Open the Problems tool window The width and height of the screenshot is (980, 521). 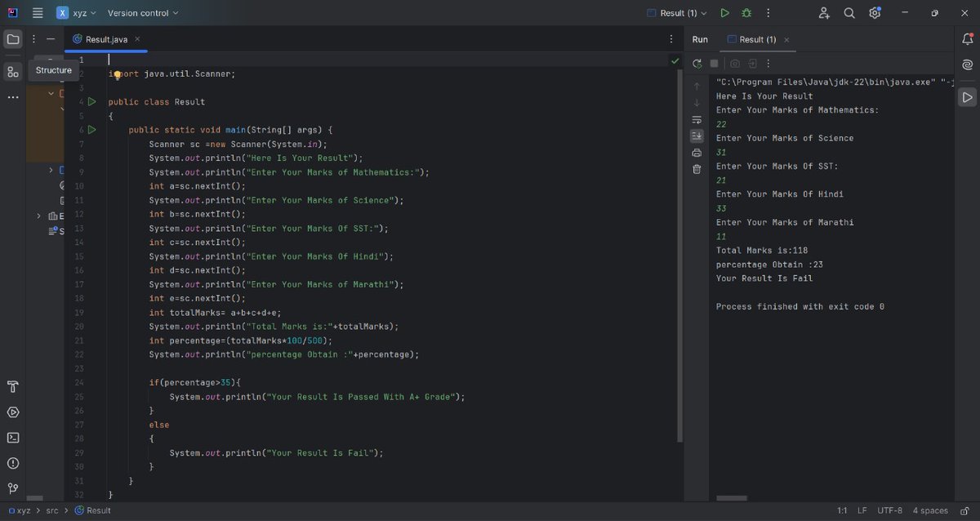tap(13, 463)
